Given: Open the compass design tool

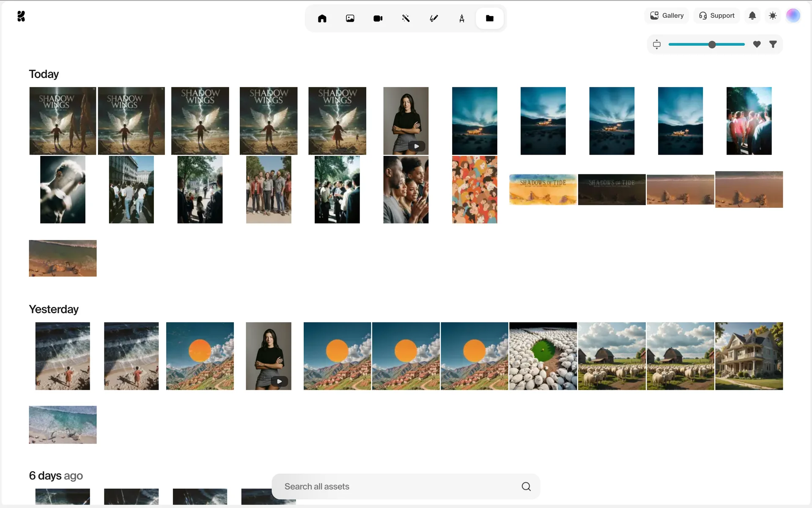Looking at the screenshot, I should click(x=461, y=18).
